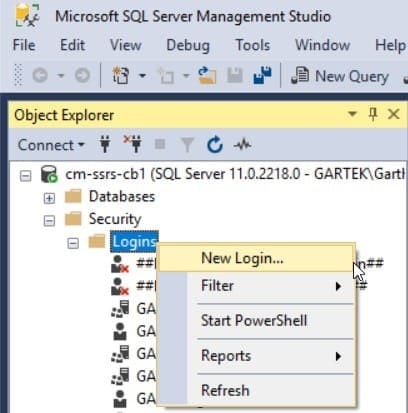Start a New Query
This screenshot has width=408, height=413.
click(340, 76)
